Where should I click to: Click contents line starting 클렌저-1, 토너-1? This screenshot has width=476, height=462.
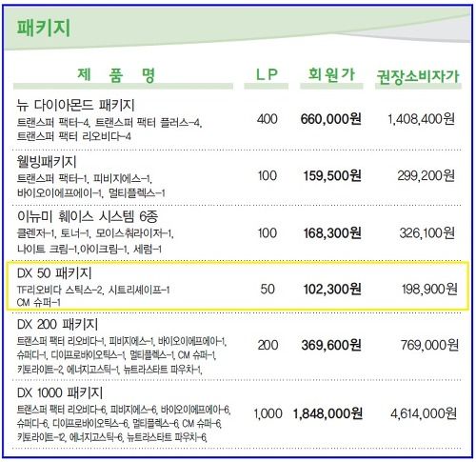(95, 233)
